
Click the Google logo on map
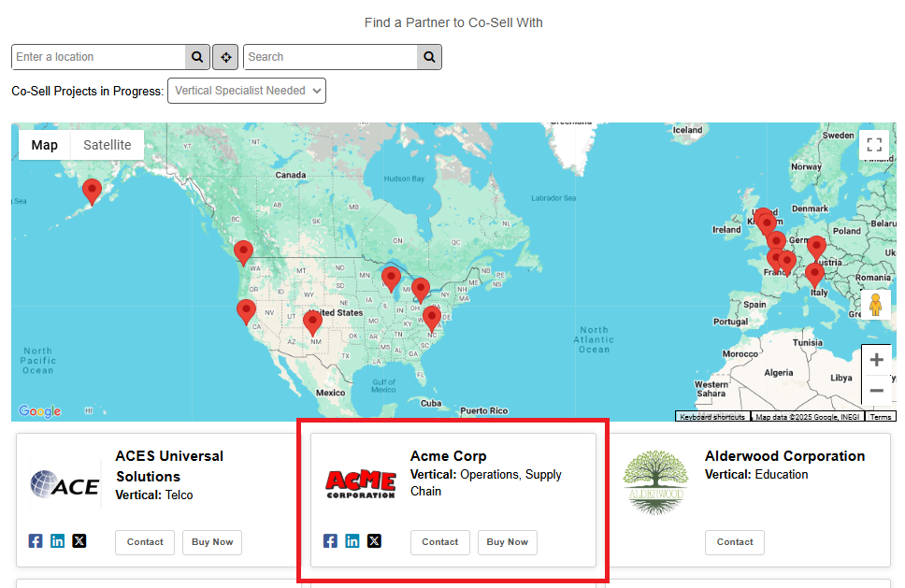click(40, 410)
